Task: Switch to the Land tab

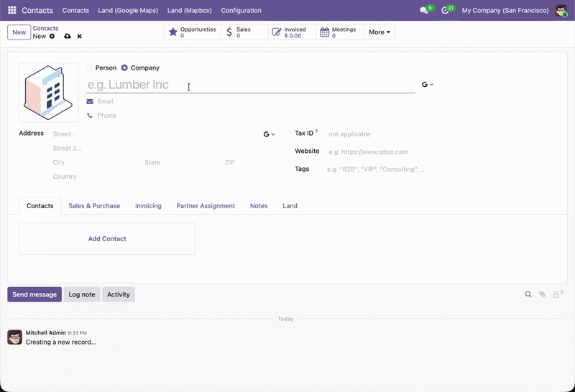Action: pos(290,206)
